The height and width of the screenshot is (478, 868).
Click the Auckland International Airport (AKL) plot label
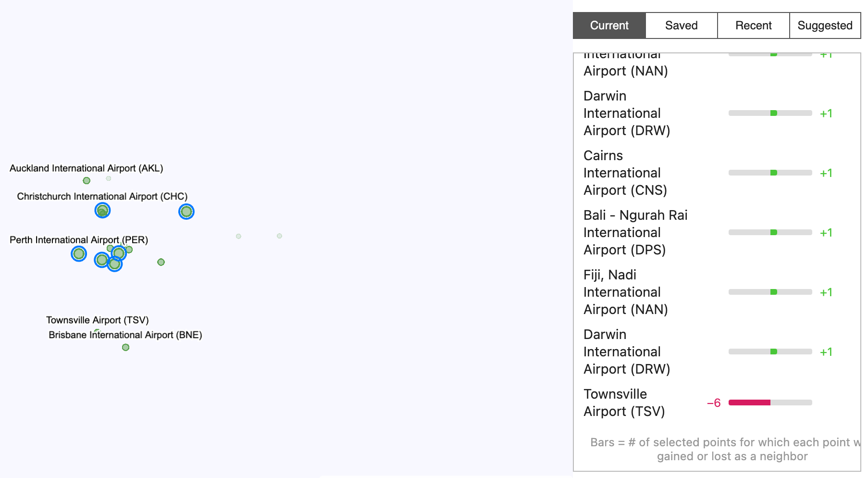coord(87,168)
